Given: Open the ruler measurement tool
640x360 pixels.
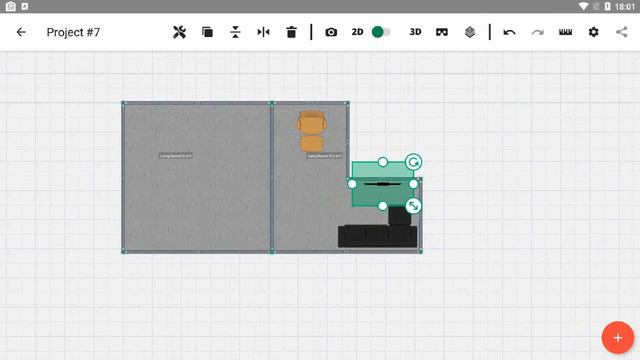Looking at the screenshot, I should (565, 32).
